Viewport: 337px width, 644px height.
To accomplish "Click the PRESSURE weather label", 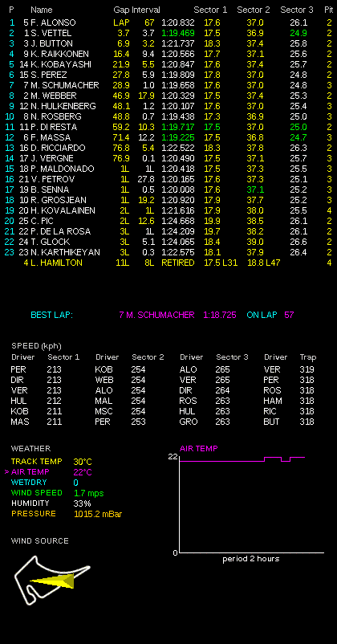I will click(x=34, y=514).
